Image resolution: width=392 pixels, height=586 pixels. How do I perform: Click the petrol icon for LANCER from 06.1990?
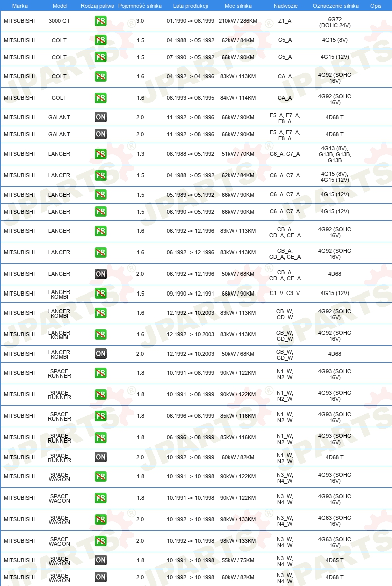100,212
